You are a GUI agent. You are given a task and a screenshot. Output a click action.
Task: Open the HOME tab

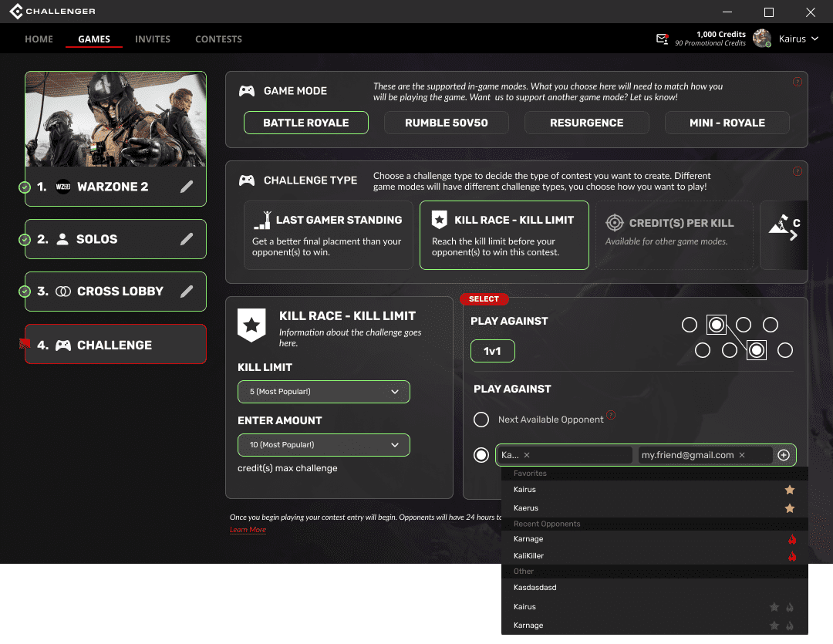[39, 39]
